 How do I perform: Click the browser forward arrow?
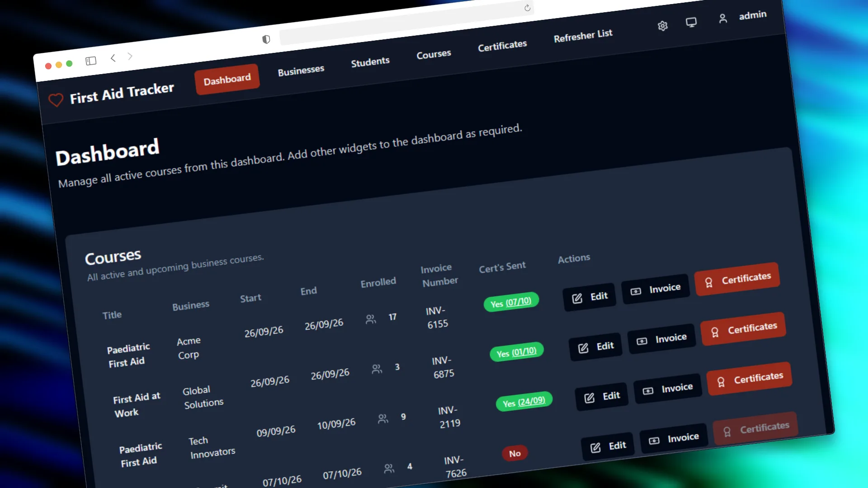[x=130, y=56]
